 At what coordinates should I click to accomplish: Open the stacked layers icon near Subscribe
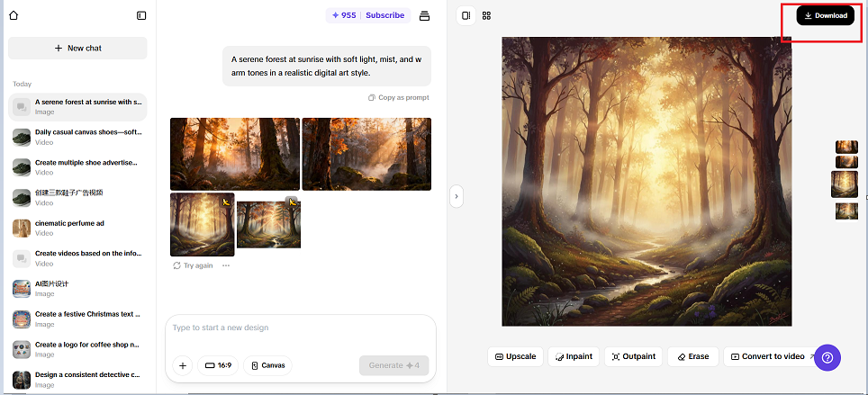[425, 15]
